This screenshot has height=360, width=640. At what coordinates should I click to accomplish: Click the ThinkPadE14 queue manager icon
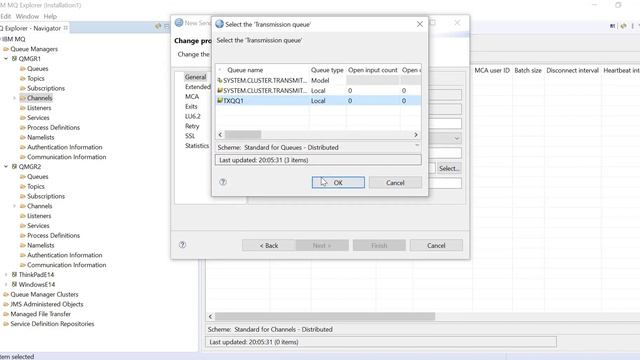click(x=14, y=274)
